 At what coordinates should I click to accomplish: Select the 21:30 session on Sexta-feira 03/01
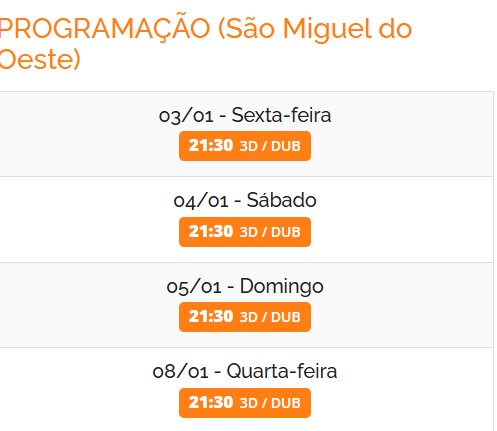pos(245,146)
